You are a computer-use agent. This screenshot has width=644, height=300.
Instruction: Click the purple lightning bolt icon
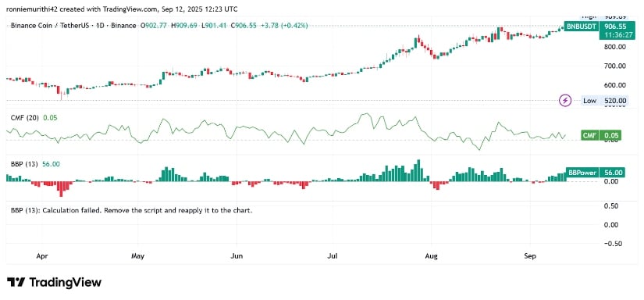tap(566, 100)
